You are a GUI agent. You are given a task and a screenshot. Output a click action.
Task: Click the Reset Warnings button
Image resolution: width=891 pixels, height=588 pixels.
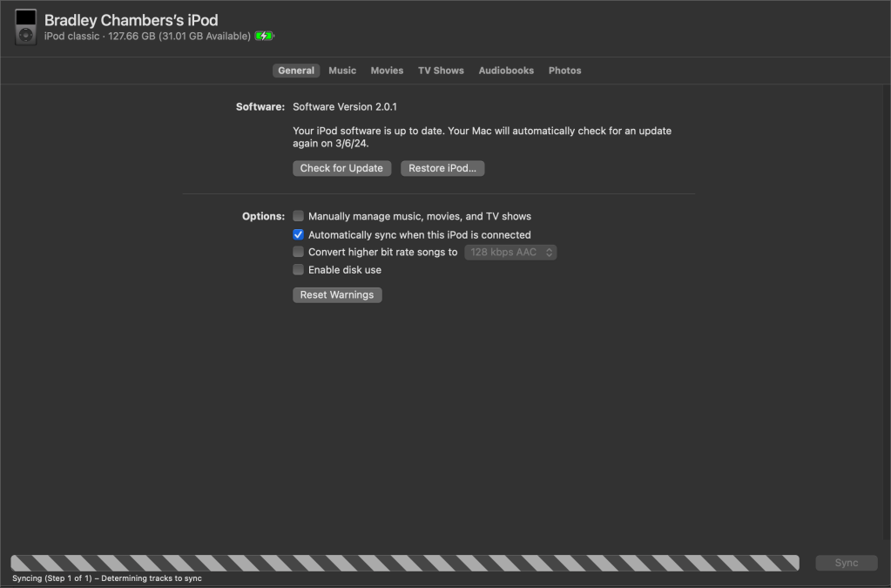[337, 295]
